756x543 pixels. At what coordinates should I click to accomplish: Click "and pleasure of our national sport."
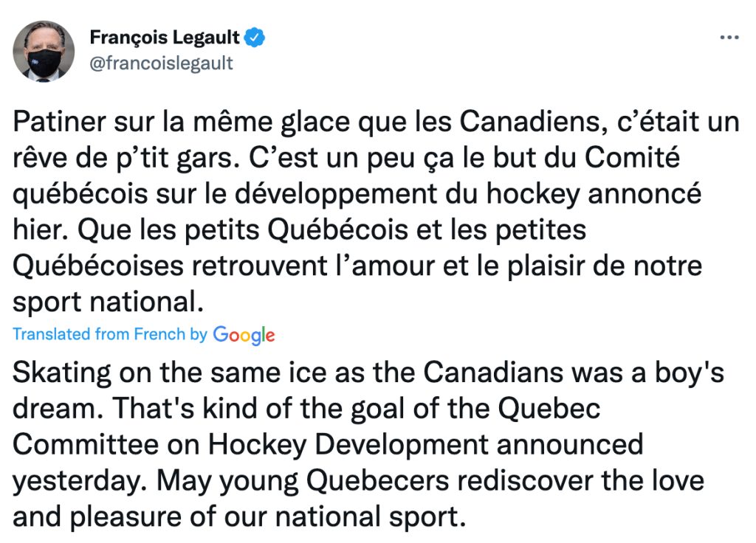[x=240, y=516]
